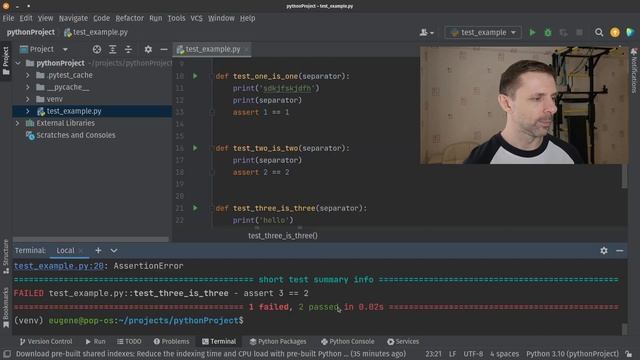Select opened file target icon in Project panel
The width and height of the screenshot is (640, 360).
point(97,49)
